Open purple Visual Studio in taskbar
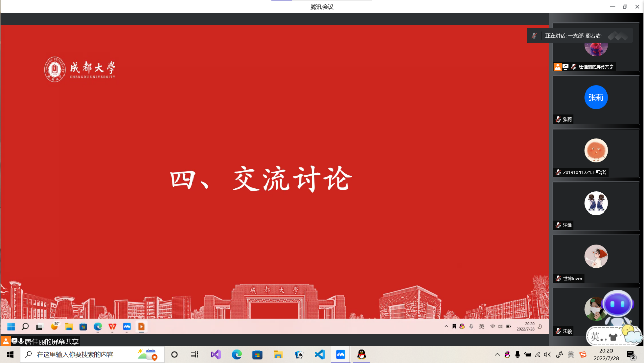644x363 pixels. 216,355
